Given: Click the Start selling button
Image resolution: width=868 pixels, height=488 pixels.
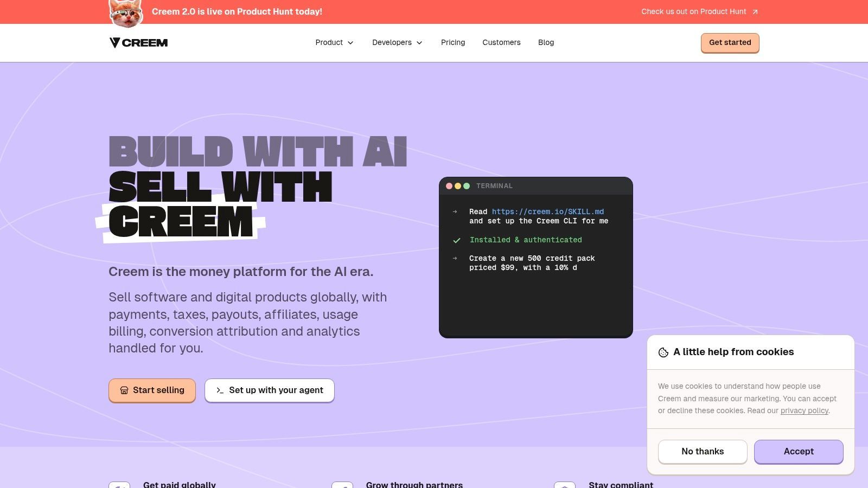Looking at the screenshot, I should (x=152, y=390).
